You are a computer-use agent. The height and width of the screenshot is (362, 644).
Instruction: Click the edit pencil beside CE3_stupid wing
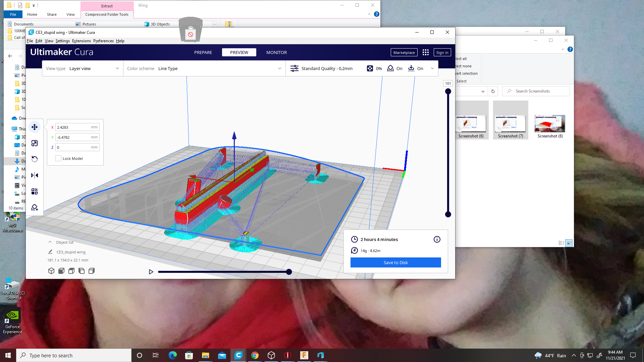coord(50,252)
